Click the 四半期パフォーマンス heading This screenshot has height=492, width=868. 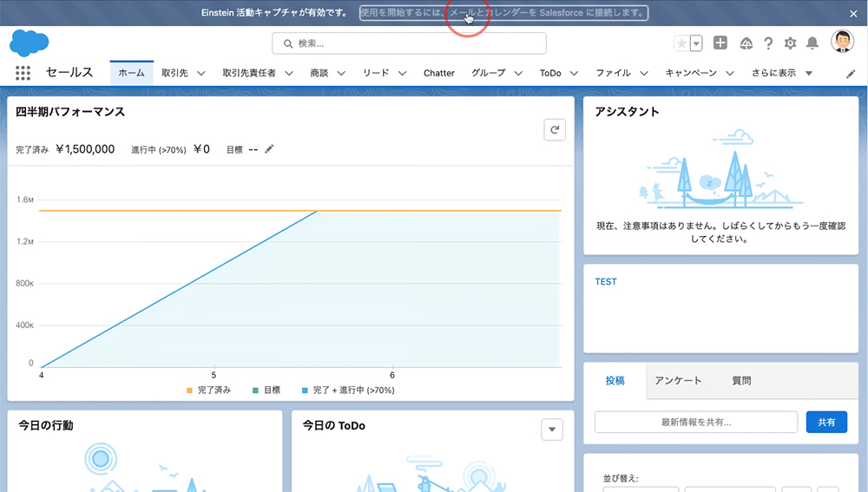70,112
